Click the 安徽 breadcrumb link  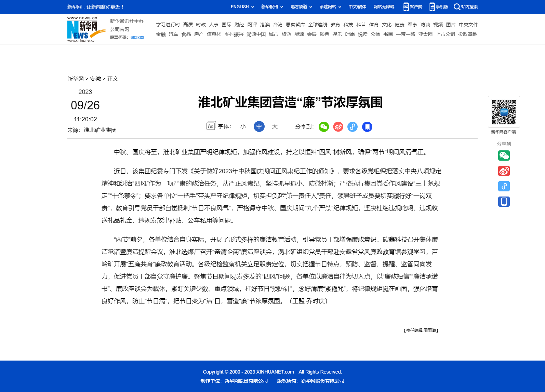pos(95,79)
